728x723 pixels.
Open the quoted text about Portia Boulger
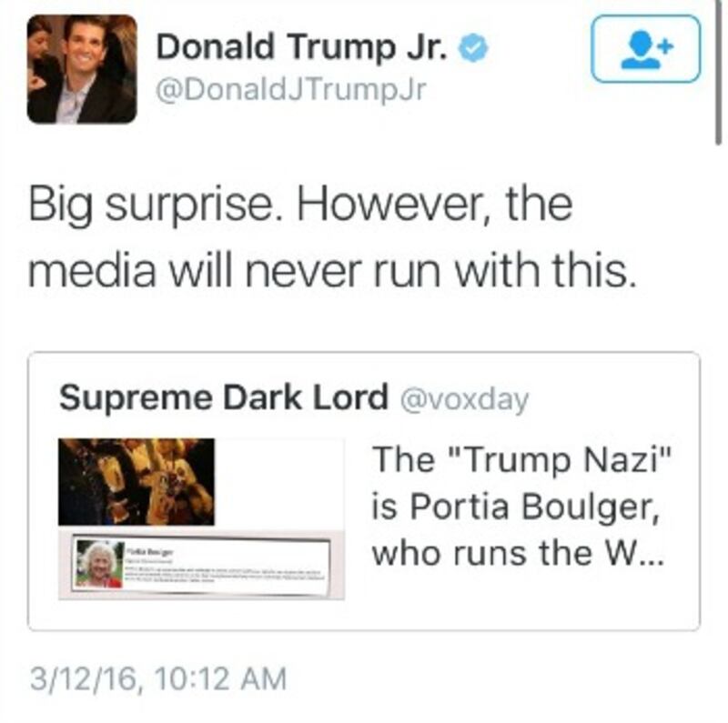pyautogui.click(x=522, y=507)
